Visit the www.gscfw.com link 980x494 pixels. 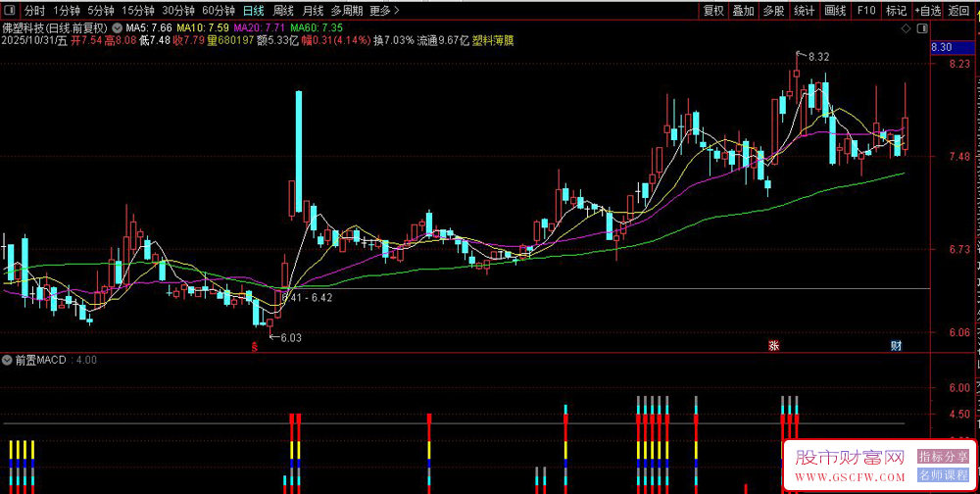click(x=851, y=477)
